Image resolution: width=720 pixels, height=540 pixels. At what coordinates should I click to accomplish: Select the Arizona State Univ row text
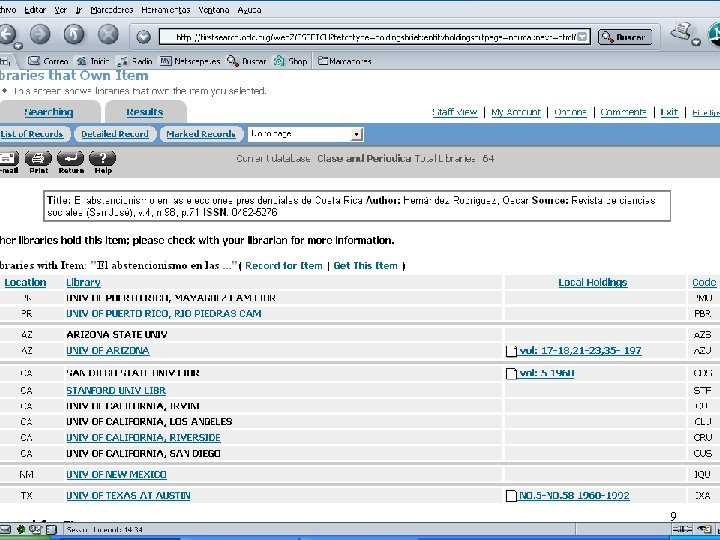[117, 335]
